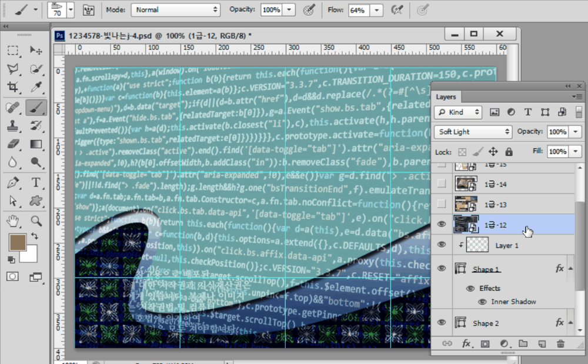This screenshot has height=364, width=588.
Task: Select the Polygonal Lasso tool
Action: pos(13,69)
